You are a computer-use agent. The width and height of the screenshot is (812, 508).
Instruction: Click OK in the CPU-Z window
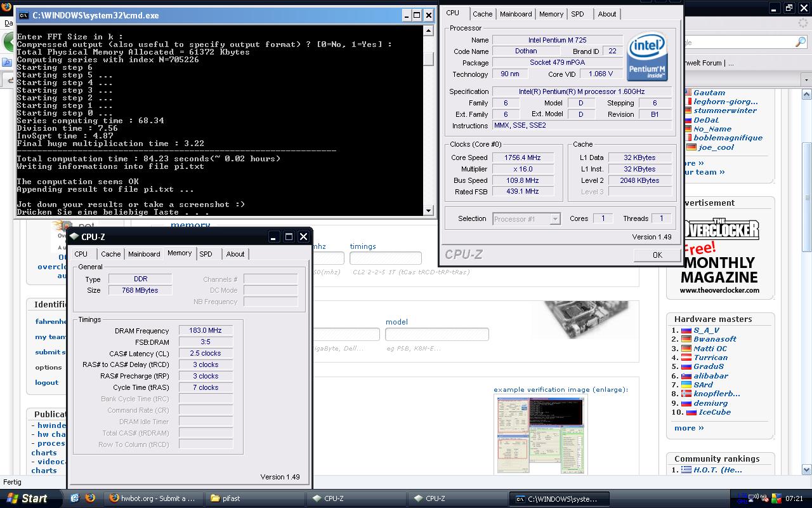pos(657,255)
